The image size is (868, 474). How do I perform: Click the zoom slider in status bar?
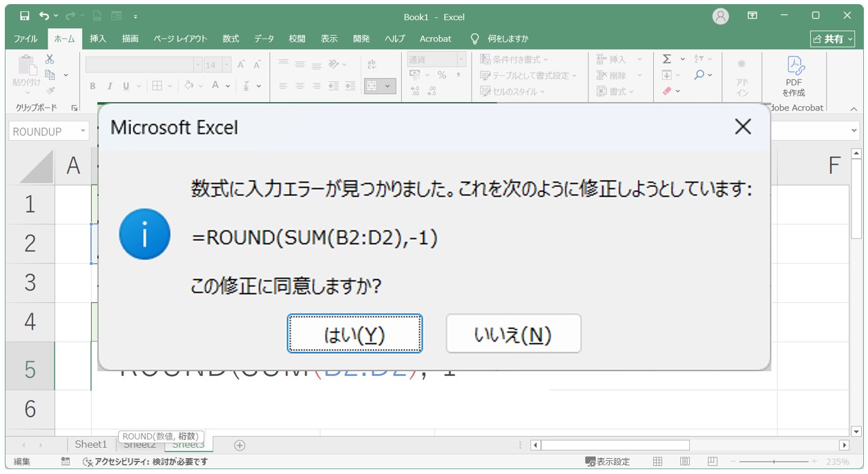tap(774, 462)
